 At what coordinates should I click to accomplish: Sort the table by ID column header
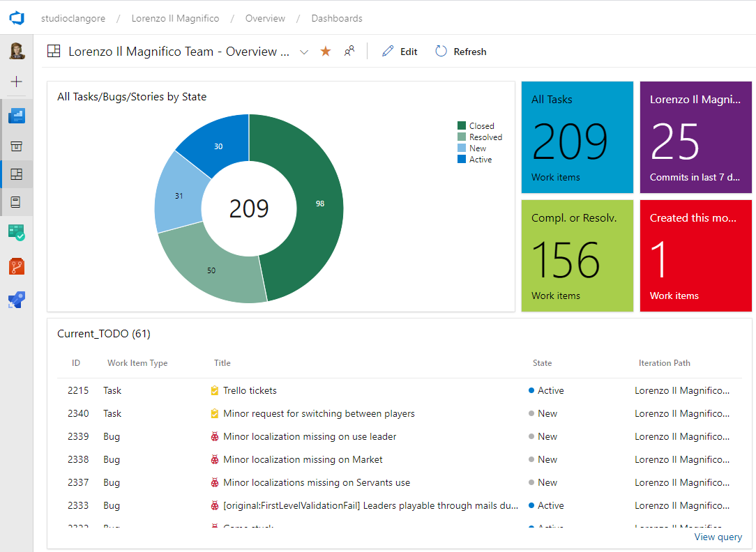coord(76,363)
